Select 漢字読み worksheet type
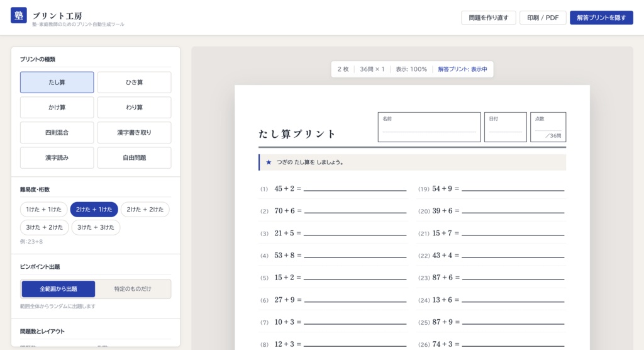This screenshot has height=350, width=644. pos(57,157)
